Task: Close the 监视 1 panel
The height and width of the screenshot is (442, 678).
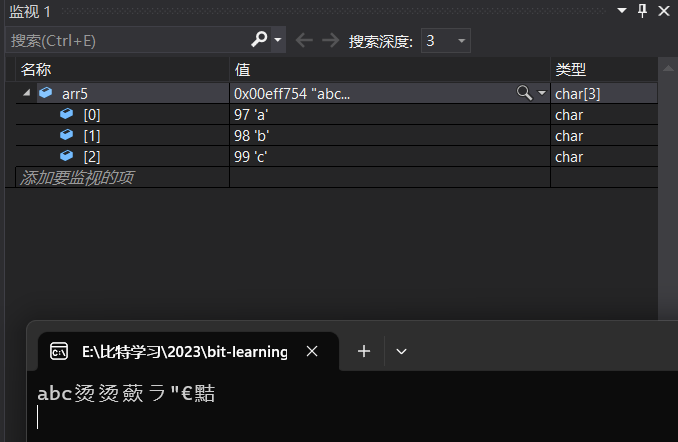Action: click(664, 11)
